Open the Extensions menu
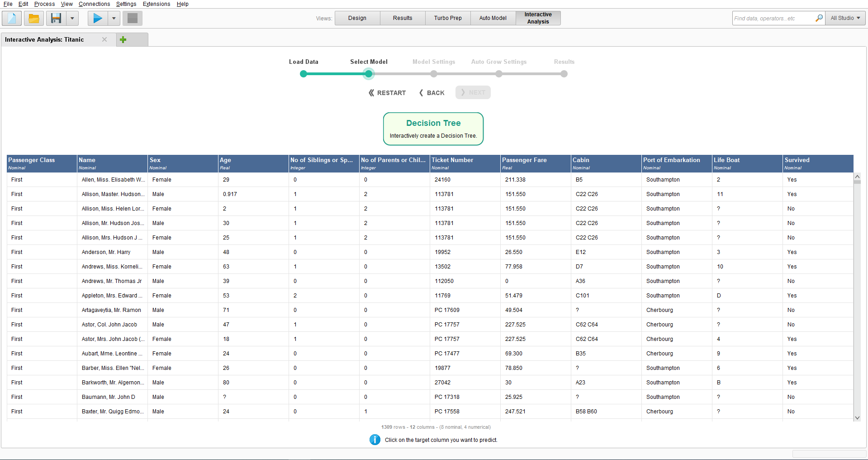The width and height of the screenshot is (868, 460). pyautogui.click(x=156, y=4)
